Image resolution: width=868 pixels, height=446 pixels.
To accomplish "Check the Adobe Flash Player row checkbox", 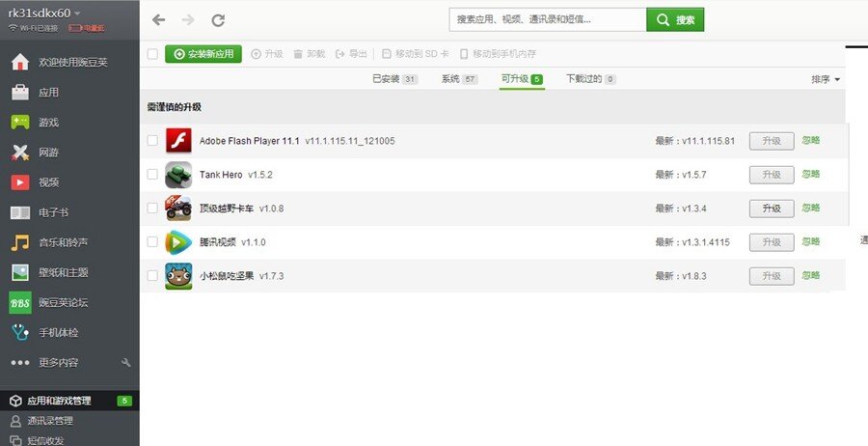I will [x=152, y=141].
